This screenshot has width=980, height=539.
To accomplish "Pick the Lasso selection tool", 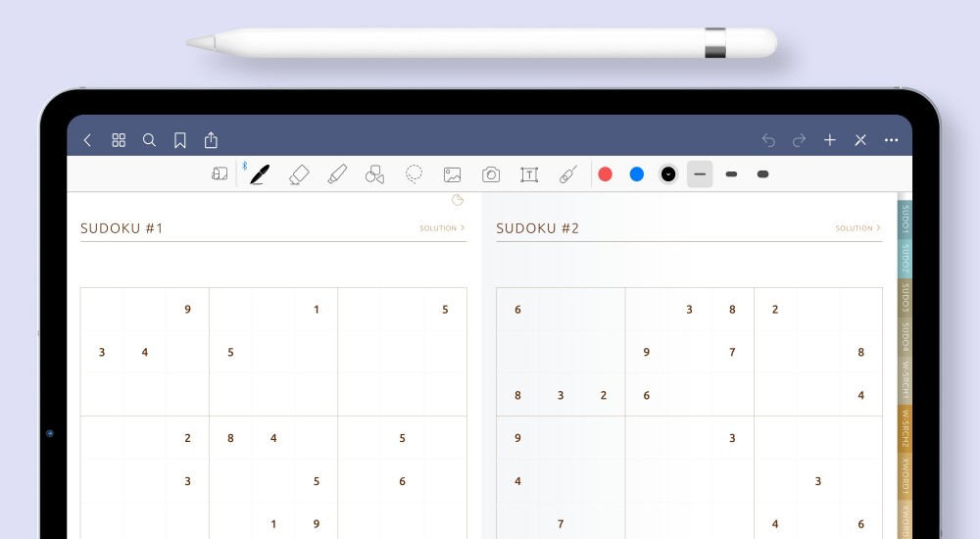I will coord(415,174).
